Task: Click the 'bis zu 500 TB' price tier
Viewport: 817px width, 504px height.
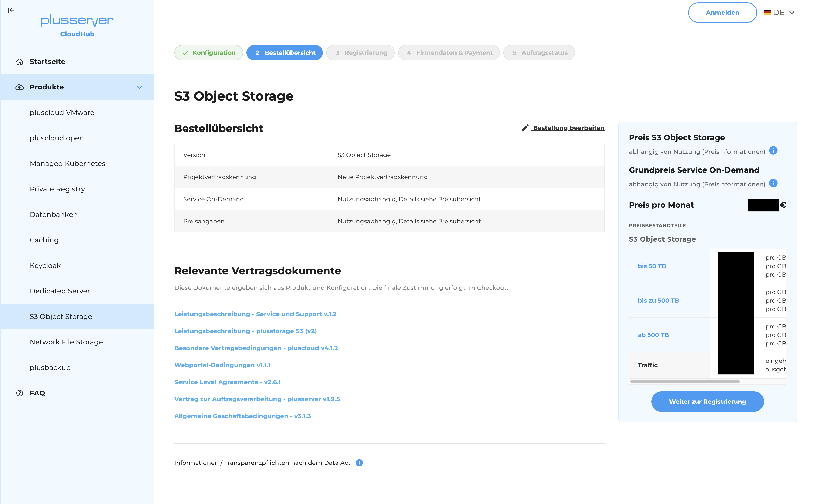Action: [x=658, y=300]
